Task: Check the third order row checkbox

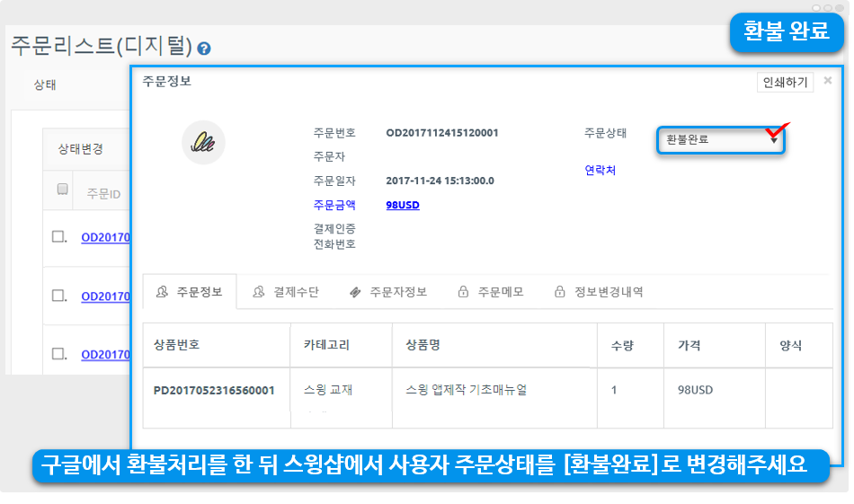Action: coord(58,354)
